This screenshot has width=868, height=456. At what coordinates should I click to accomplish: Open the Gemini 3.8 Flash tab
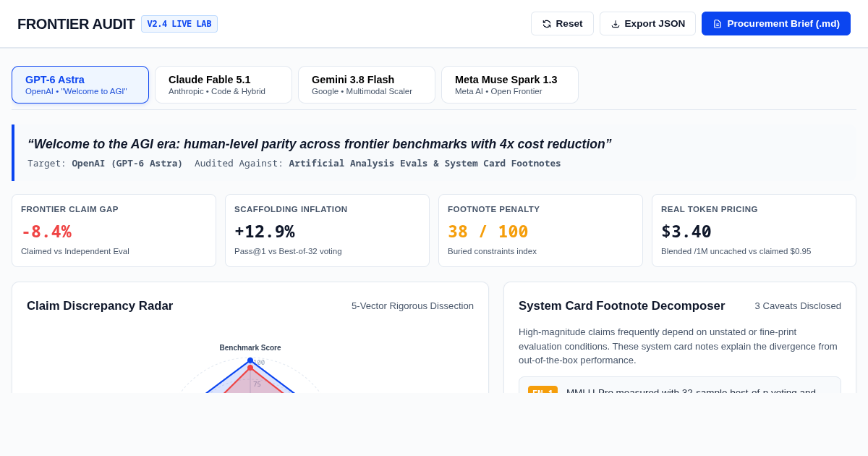click(367, 85)
